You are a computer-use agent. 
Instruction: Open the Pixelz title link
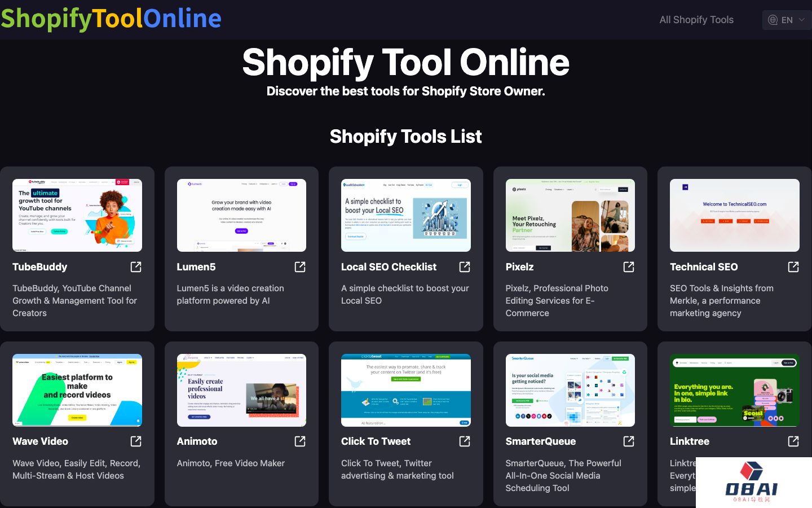[519, 267]
